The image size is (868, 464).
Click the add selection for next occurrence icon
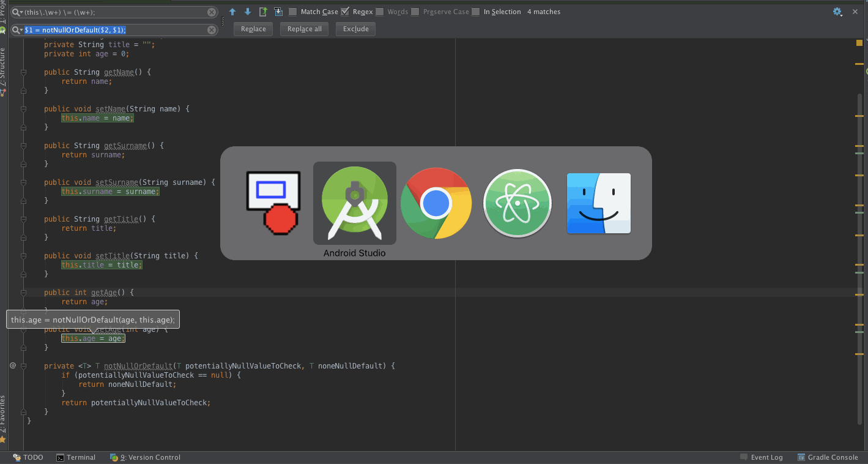pyautogui.click(x=278, y=12)
